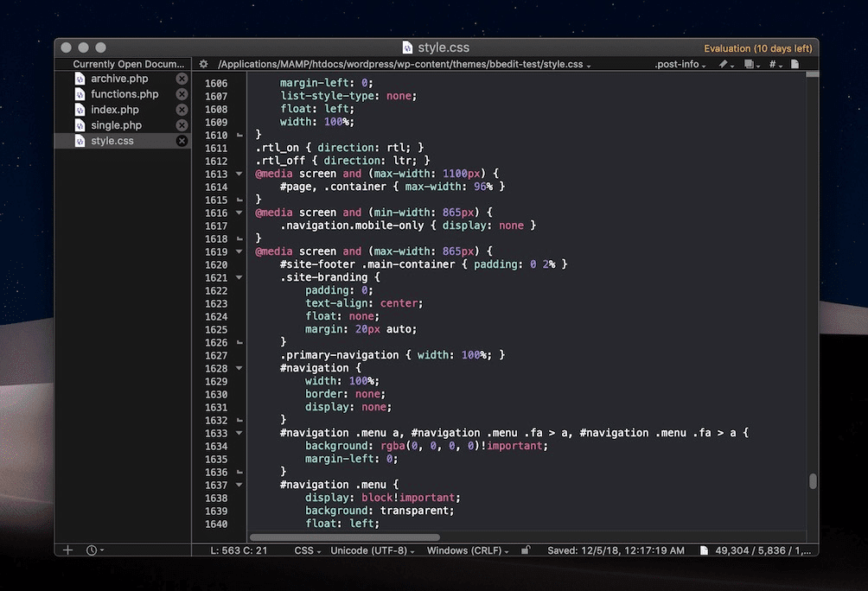Image resolution: width=868 pixels, height=591 pixels.
Task: Close archive.php using its X icon
Action: click(182, 79)
